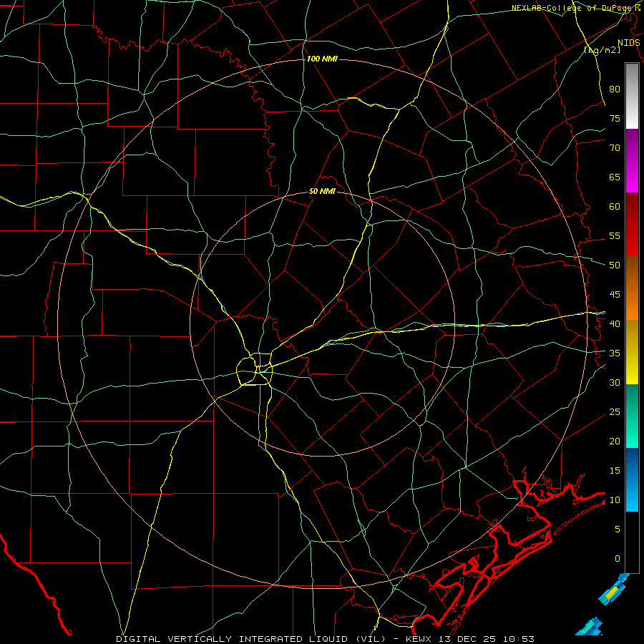Select the 35 value on the scale
Image resolution: width=644 pixels, height=644 pixels.
[615, 353]
